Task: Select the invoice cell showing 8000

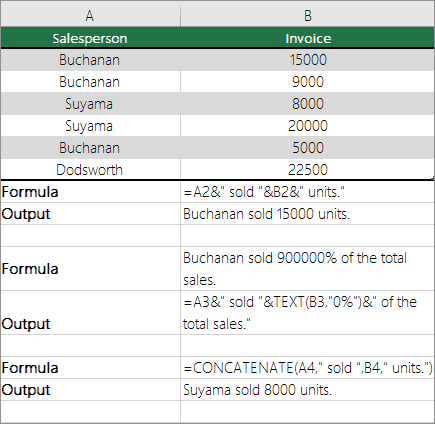Action: tap(307, 104)
